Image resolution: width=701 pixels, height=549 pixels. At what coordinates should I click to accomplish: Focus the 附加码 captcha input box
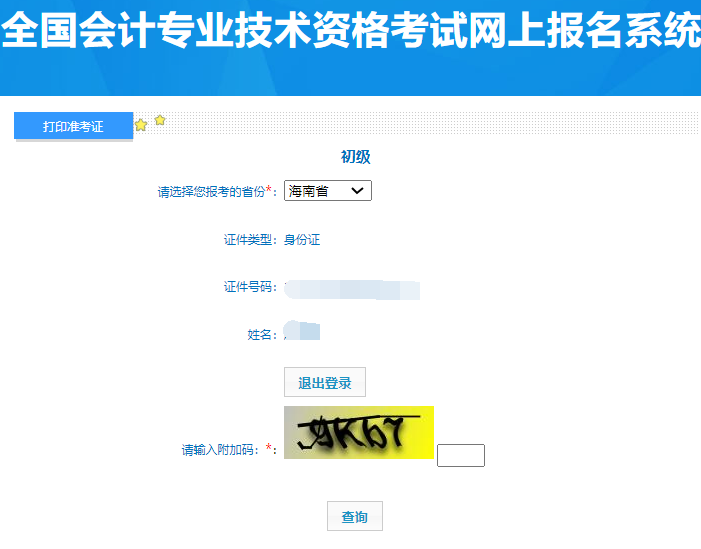461,455
